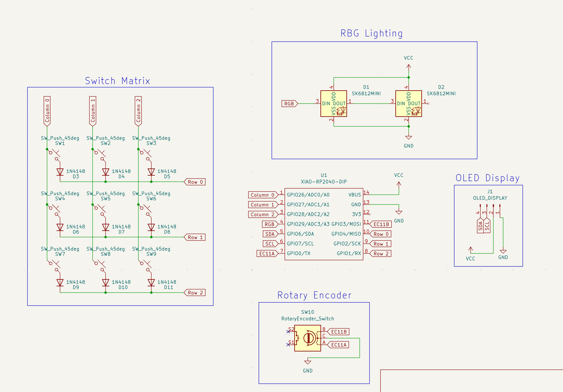Viewport: 563px width, 392px height.
Task: Select the SCL label on OLED connector J1
Action: pyautogui.click(x=487, y=225)
